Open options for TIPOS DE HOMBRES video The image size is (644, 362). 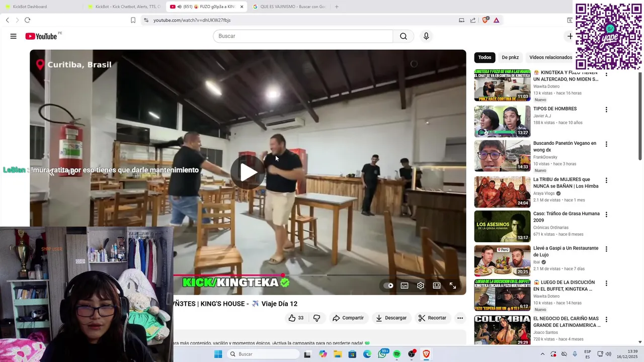tap(606, 110)
